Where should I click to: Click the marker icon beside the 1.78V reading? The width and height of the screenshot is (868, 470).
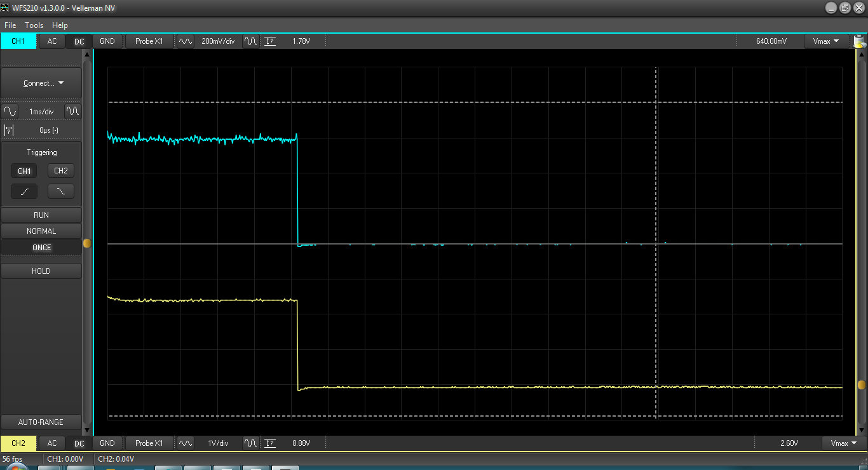click(x=270, y=41)
